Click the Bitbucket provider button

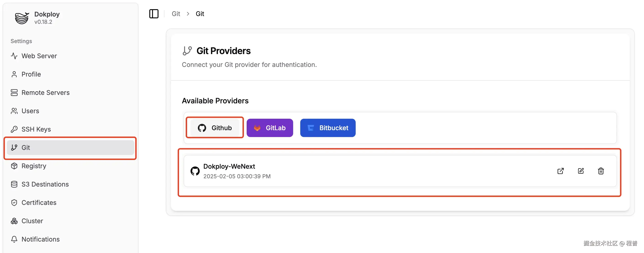(x=328, y=128)
